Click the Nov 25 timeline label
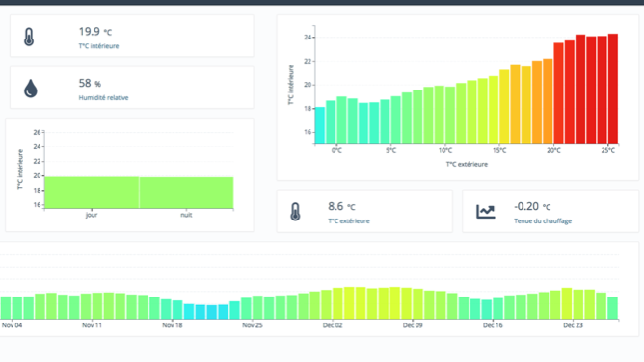 tap(253, 325)
